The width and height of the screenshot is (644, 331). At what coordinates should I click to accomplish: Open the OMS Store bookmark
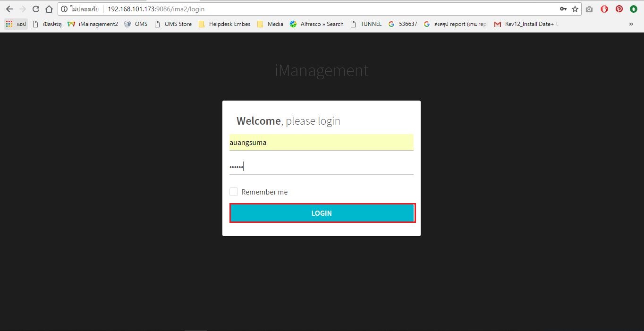click(x=173, y=24)
